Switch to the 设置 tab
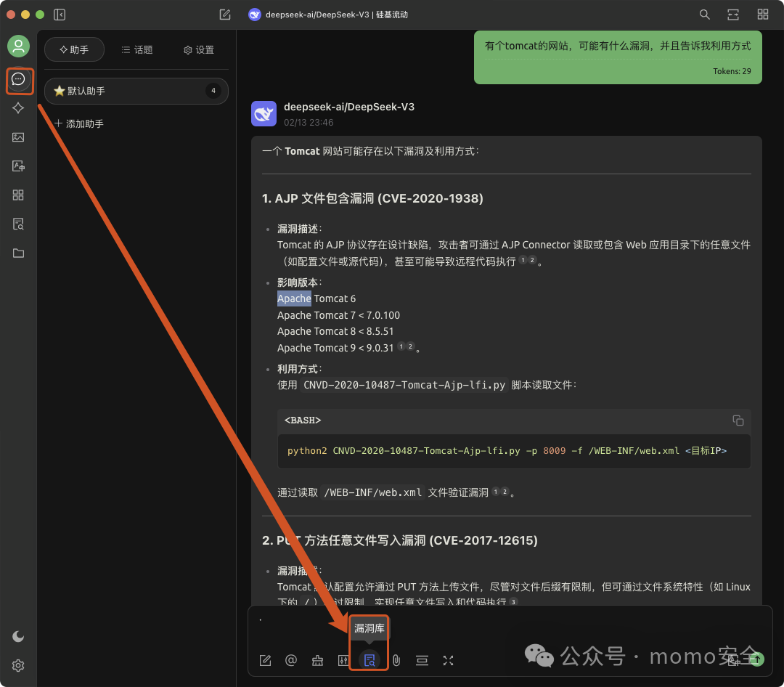This screenshot has width=784, height=687. point(198,49)
